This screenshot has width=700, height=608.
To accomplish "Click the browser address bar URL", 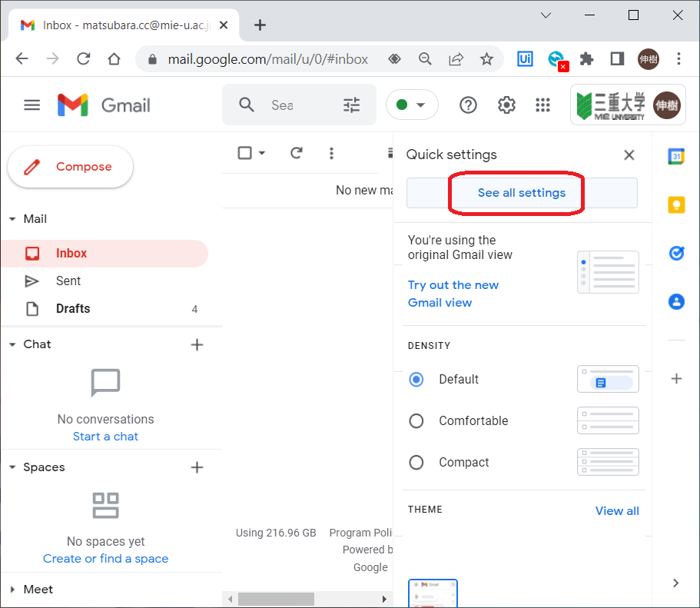I will pyautogui.click(x=267, y=59).
